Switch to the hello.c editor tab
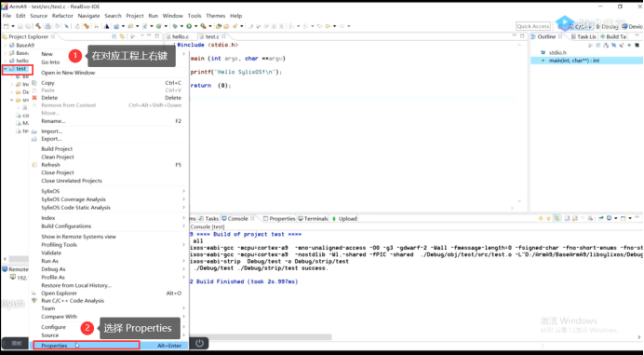Image resolution: width=644 pixels, height=355 pixels. 178,36
